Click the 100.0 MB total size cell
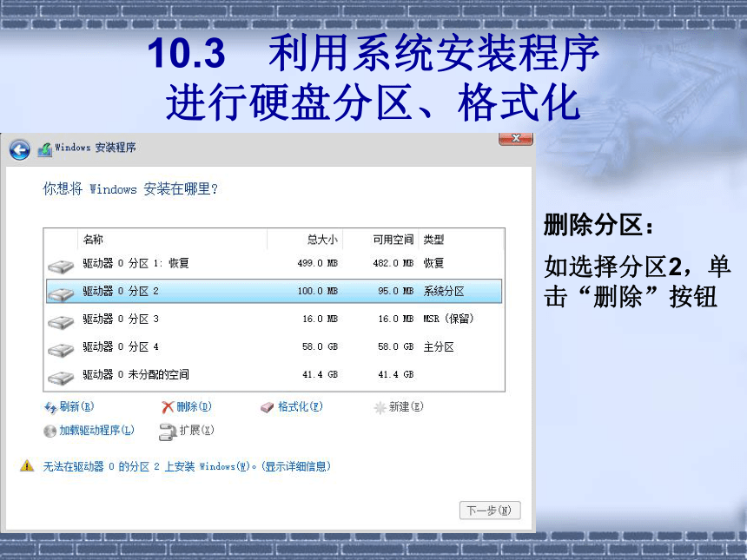The height and width of the screenshot is (560, 747). pyautogui.click(x=317, y=291)
